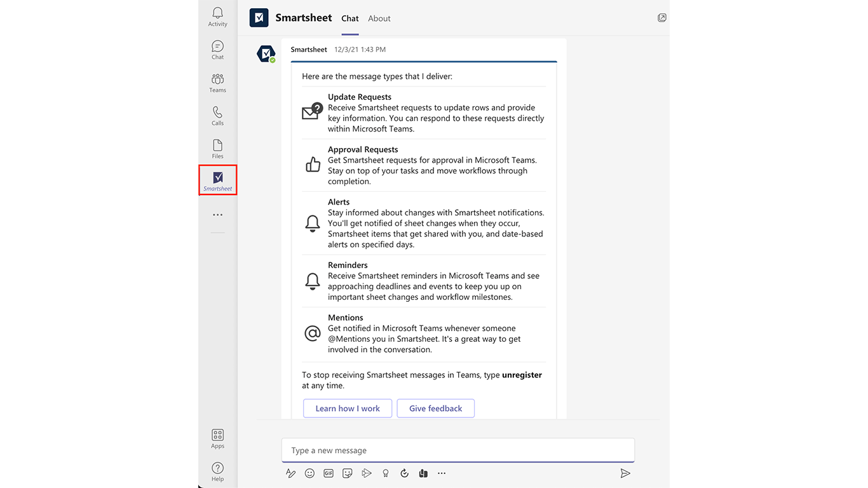The height and width of the screenshot is (488, 868).
Task: Switch to the About tab
Action: pyautogui.click(x=379, y=18)
